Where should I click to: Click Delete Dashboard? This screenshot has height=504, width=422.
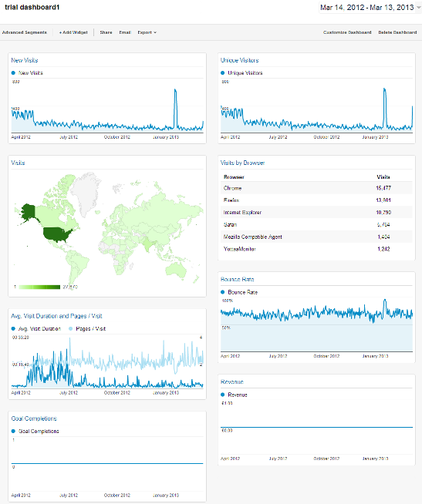(x=397, y=32)
